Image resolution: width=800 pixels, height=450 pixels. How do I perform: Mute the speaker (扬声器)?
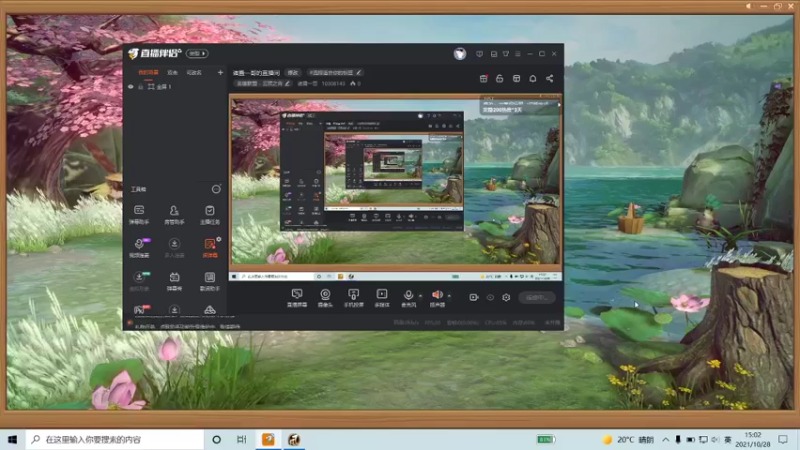pyautogui.click(x=437, y=297)
